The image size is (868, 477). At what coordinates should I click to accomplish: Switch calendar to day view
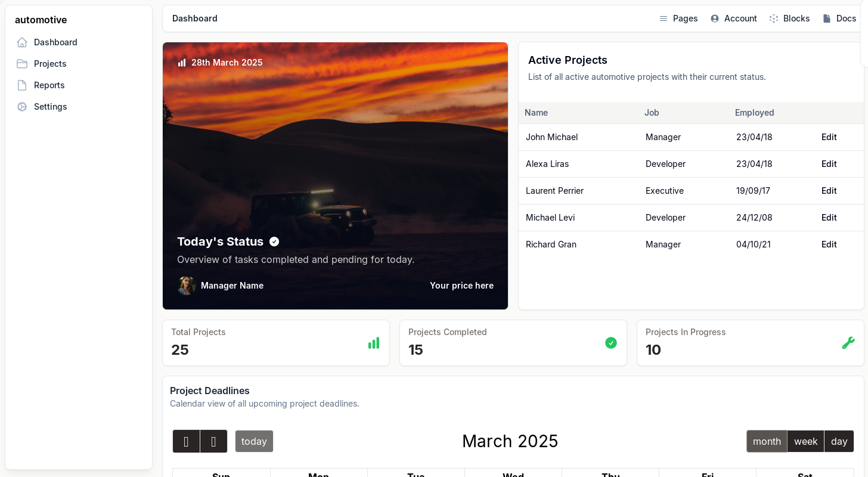(x=839, y=441)
